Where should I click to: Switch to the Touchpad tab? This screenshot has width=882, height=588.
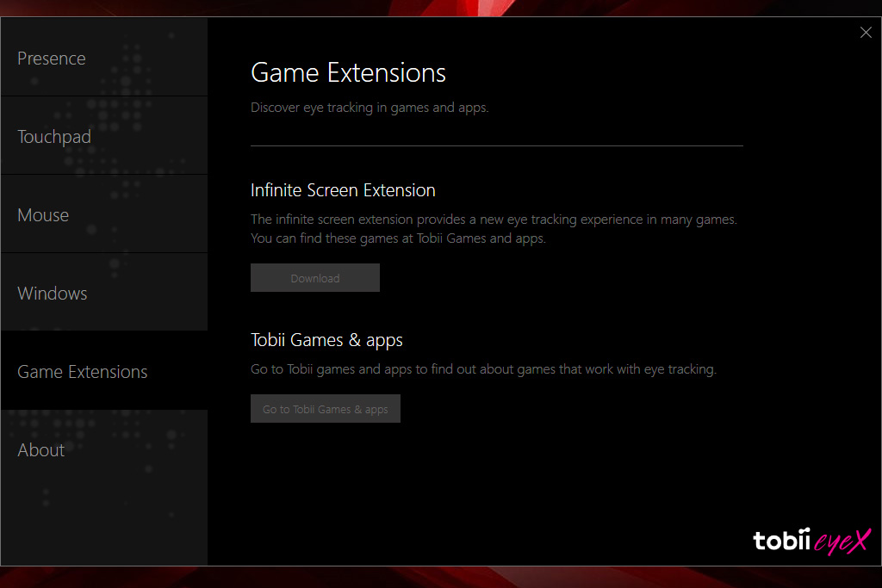tap(104, 136)
